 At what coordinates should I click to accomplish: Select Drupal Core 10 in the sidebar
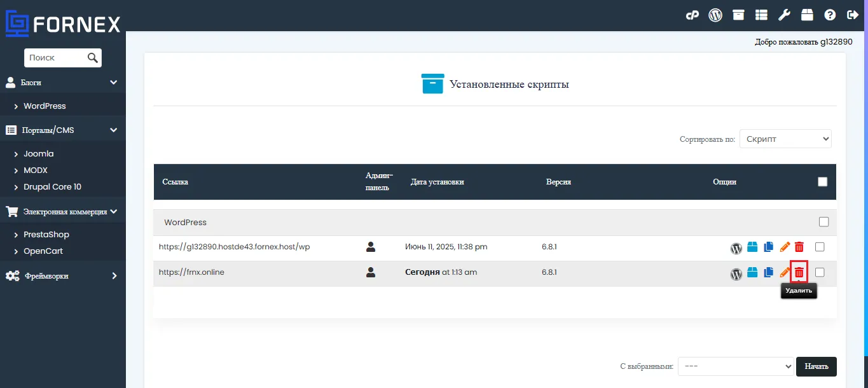click(x=52, y=187)
